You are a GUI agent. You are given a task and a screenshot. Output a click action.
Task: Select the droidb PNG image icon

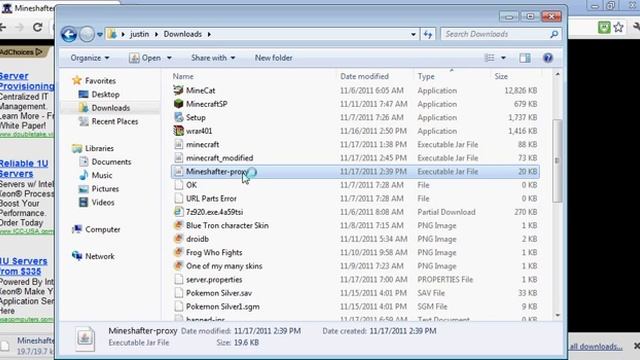click(x=178, y=239)
